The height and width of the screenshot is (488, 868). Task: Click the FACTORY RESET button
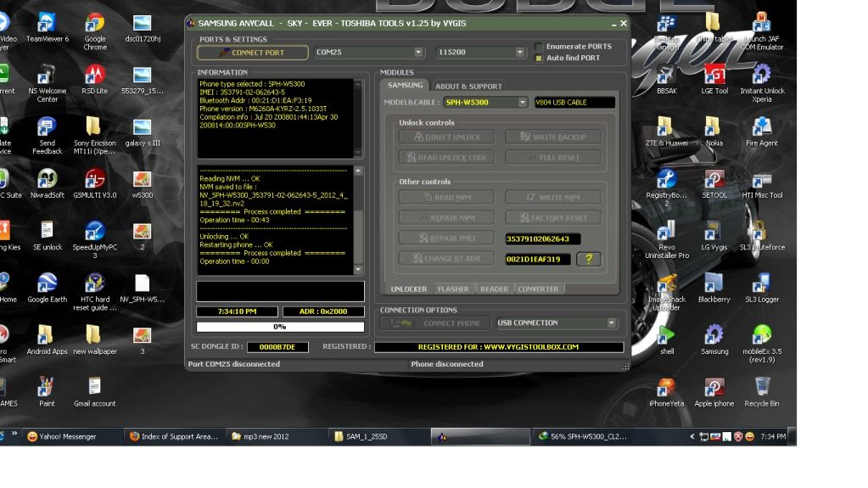coord(553,217)
